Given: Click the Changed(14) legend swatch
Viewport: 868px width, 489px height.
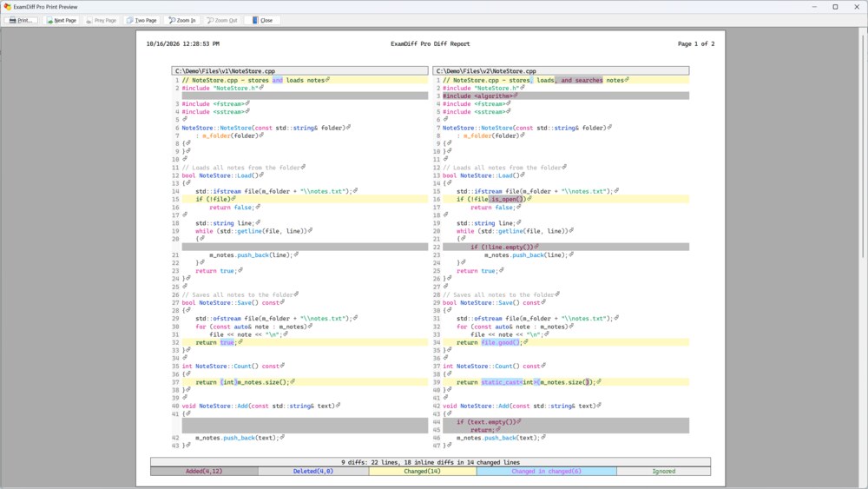Looking at the screenshot, I should (423, 472).
